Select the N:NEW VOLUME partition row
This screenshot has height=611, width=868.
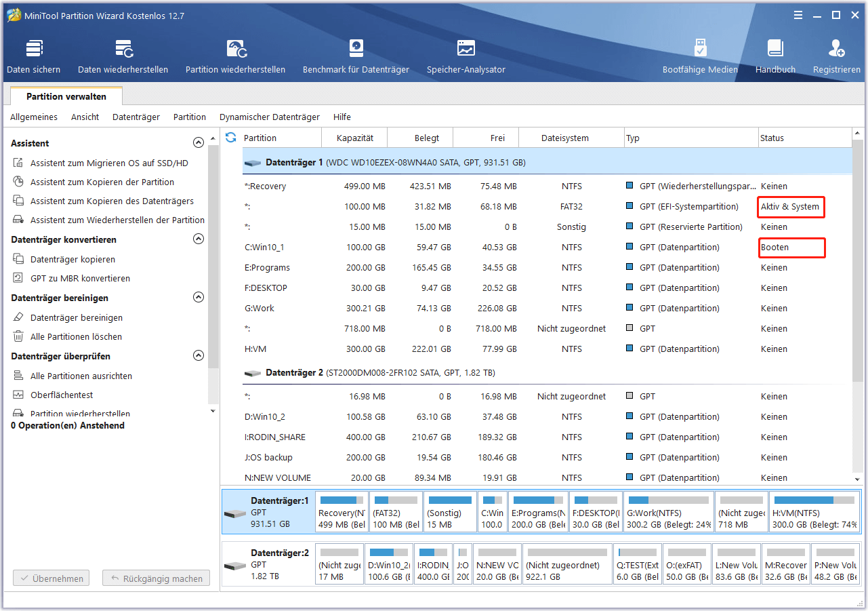pyautogui.click(x=547, y=476)
